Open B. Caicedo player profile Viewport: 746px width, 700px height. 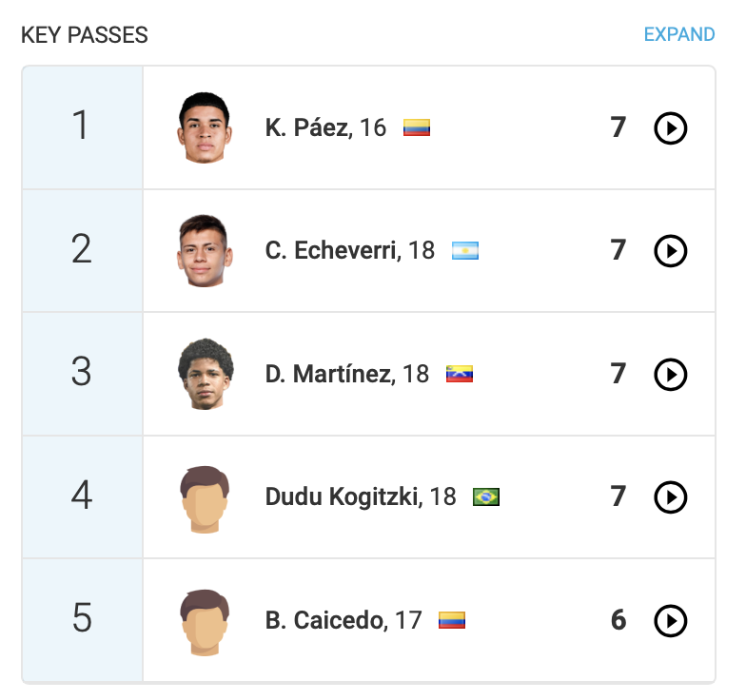(325, 620)
